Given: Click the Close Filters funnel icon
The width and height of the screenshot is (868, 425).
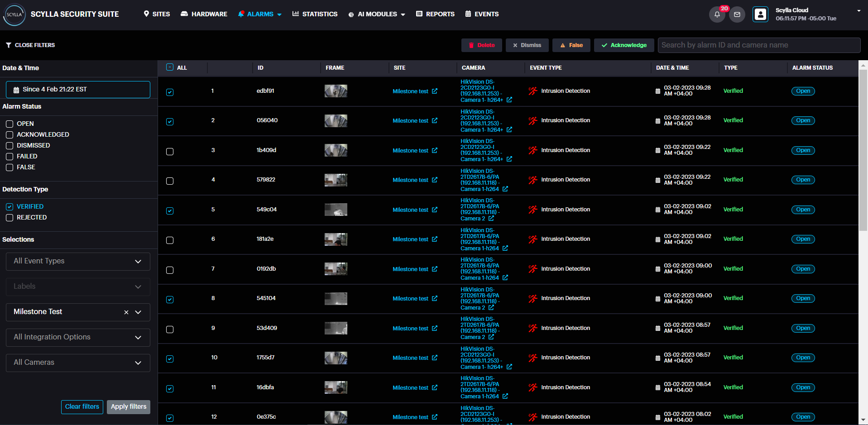Looking at the screenshot, I should pyautogui.click(x=9, y=45).
